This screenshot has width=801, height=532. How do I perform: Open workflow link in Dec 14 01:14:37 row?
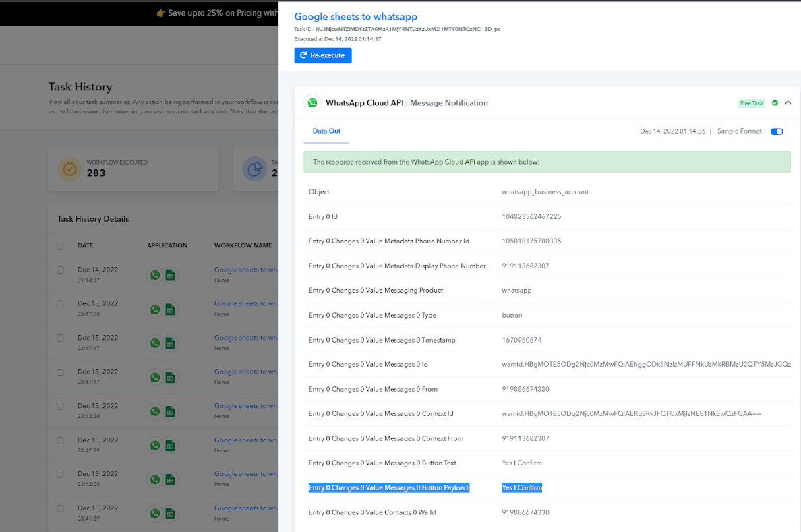(x=246, y=270)
